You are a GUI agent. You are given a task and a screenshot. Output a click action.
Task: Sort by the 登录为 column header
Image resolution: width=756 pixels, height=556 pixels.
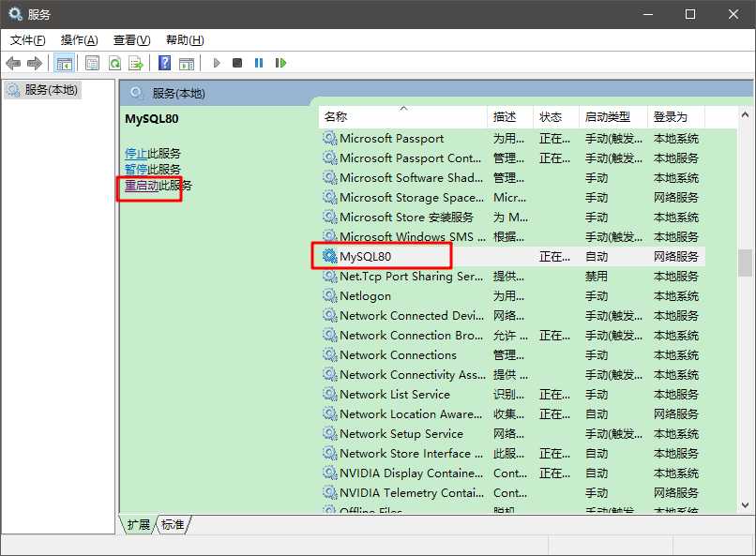point(676,116)
